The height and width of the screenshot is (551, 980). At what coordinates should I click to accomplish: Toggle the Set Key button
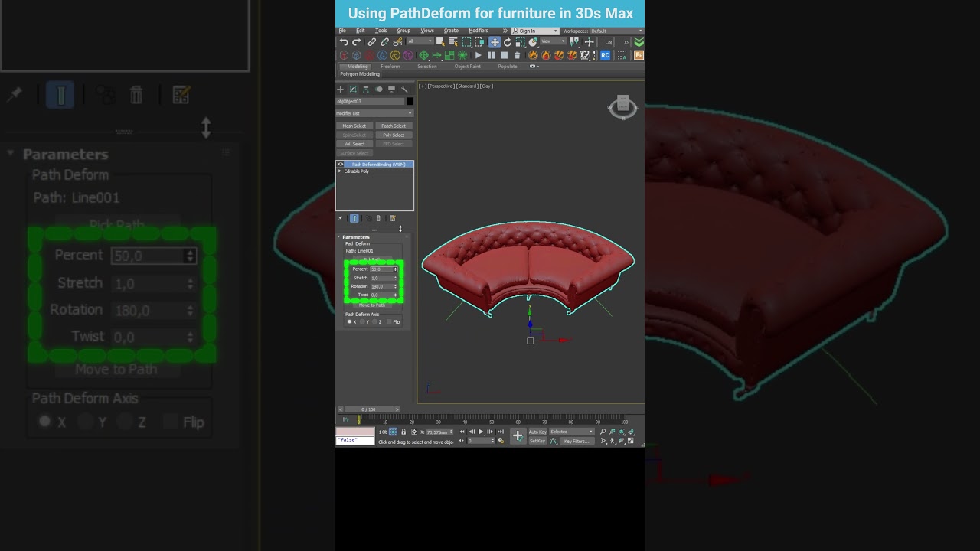pos(537,441)
